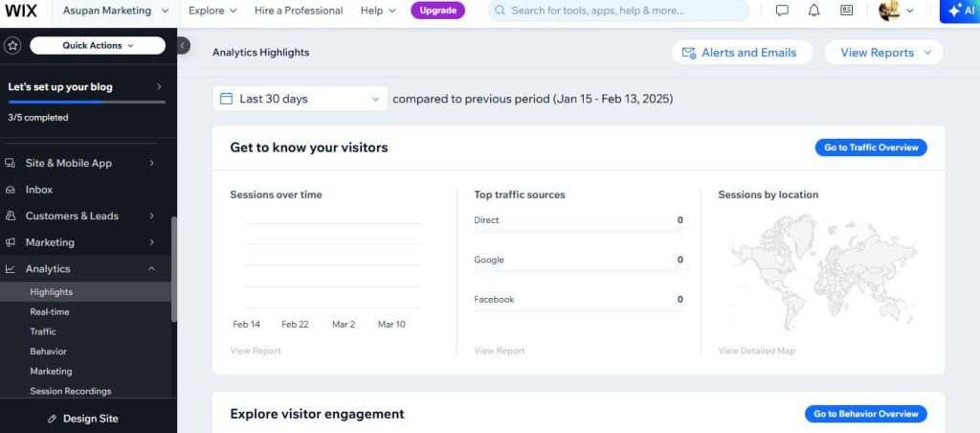Viewport: 980px width, 433px height.
Task: Click the '3/5 completed' text
Action: 38,118
